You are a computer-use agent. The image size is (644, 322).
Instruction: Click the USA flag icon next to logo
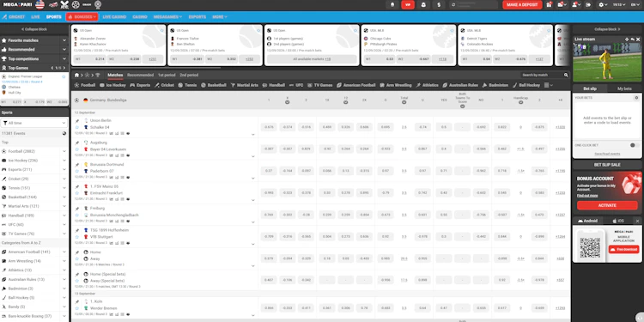click(39, 5)
